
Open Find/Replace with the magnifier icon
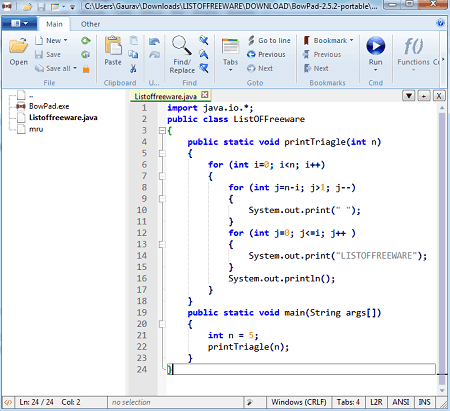[182, 54]
